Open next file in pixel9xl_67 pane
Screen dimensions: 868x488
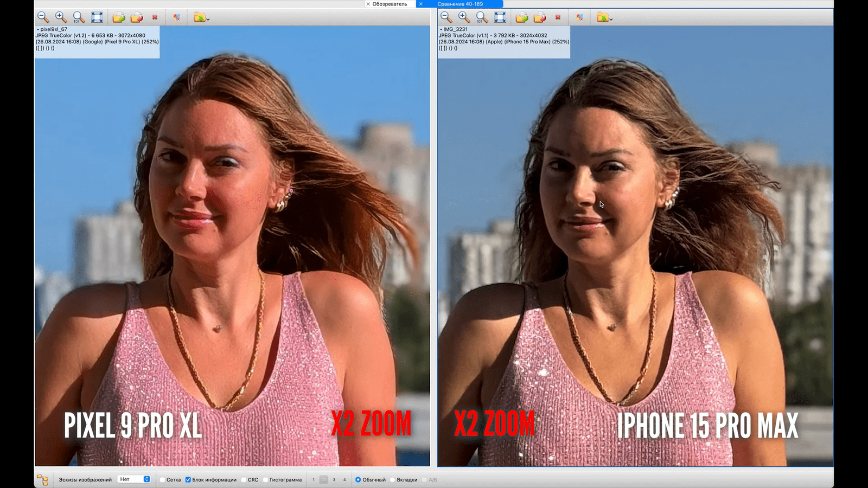119,17
